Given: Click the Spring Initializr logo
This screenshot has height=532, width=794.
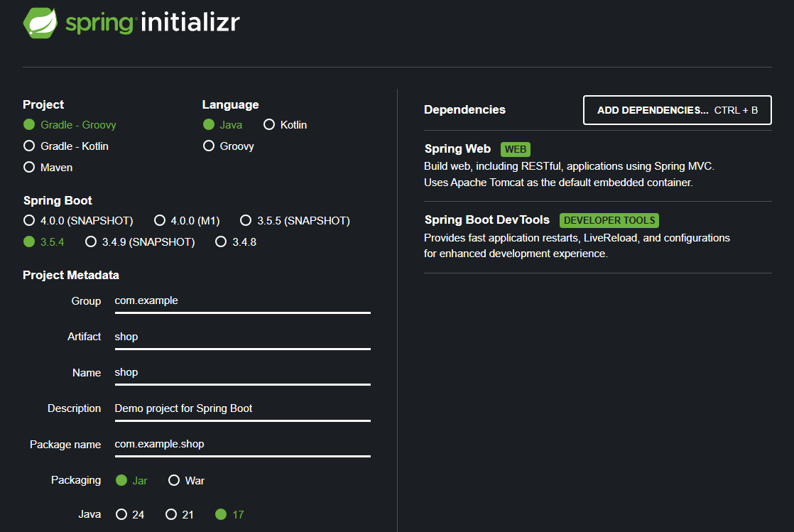Looking at the screenshot, I should (x=131, y=22).
